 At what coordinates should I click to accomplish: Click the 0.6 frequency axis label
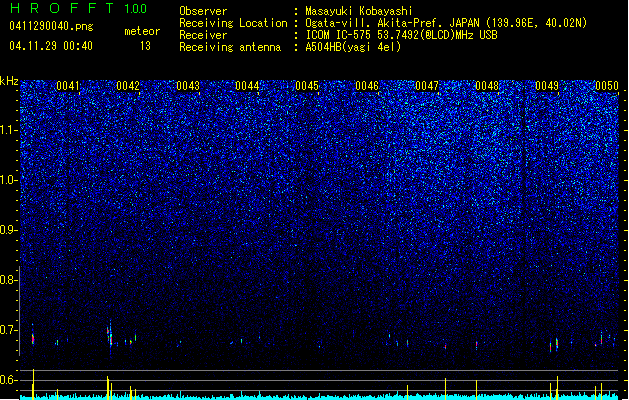click(x=9, y=380)
